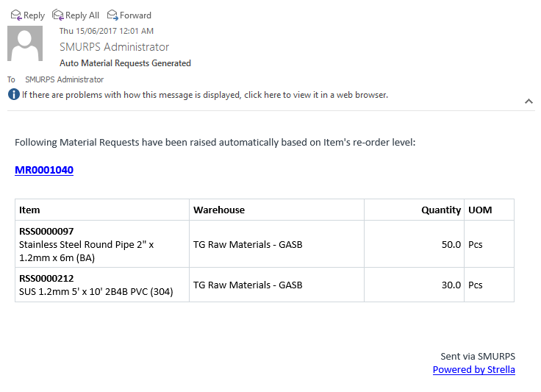541x392 pixels.
Task: Click the Forward envelope icon
Action: tap(112, 15)
